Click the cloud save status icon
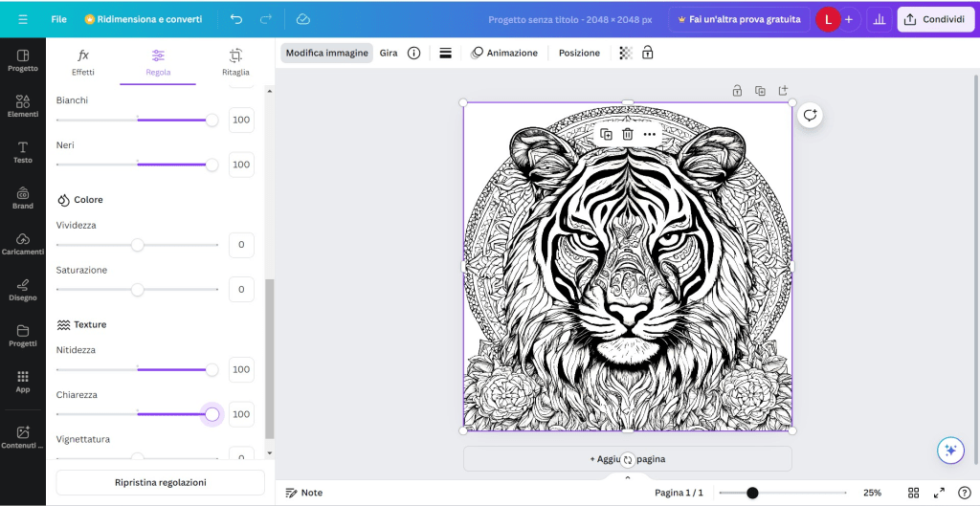 click(x=302, y=19)
